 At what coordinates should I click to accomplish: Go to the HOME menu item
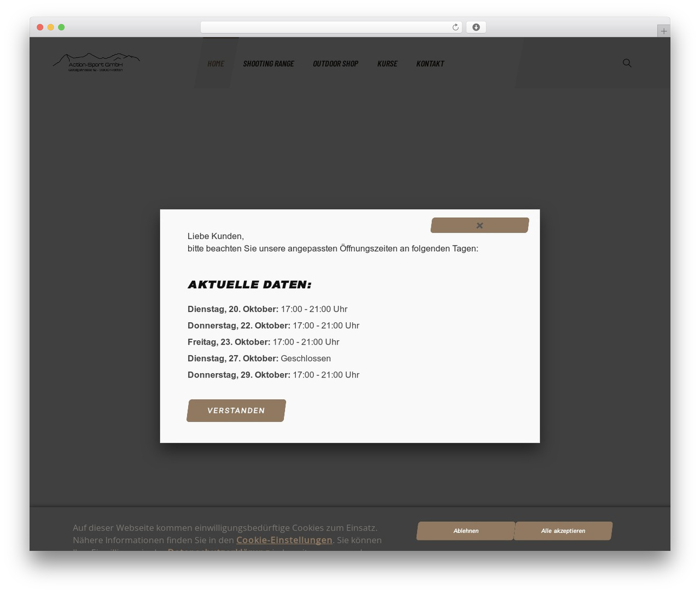[216, 63]
